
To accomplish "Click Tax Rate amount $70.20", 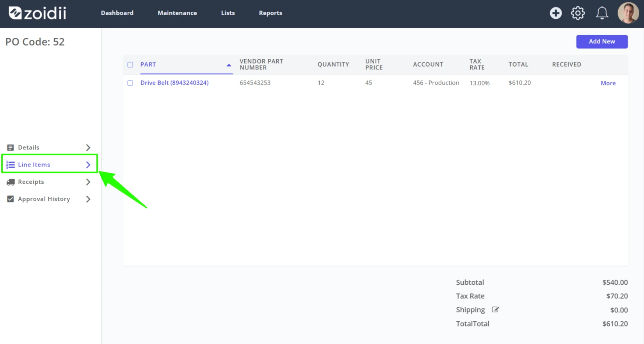I will (x=617, y=296).
